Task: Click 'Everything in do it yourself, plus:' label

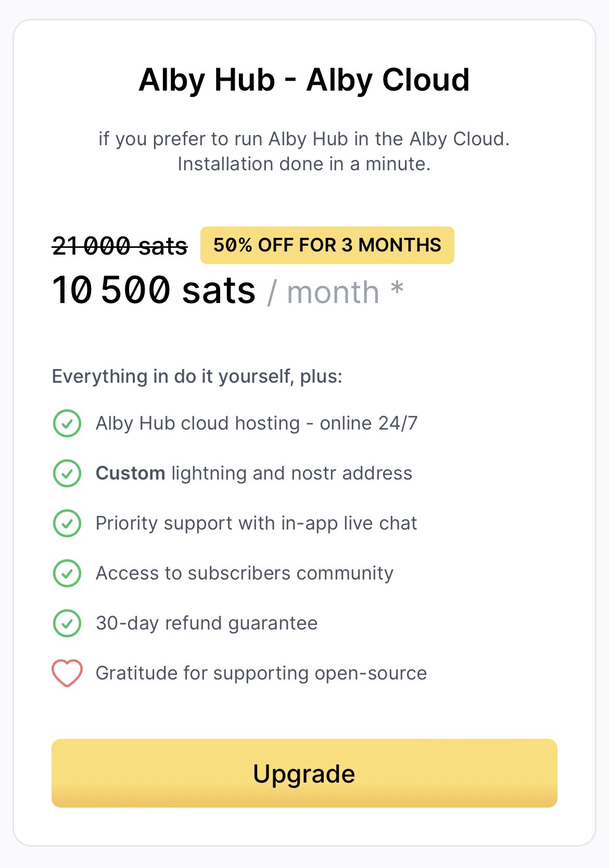Action: pos(197,376)
